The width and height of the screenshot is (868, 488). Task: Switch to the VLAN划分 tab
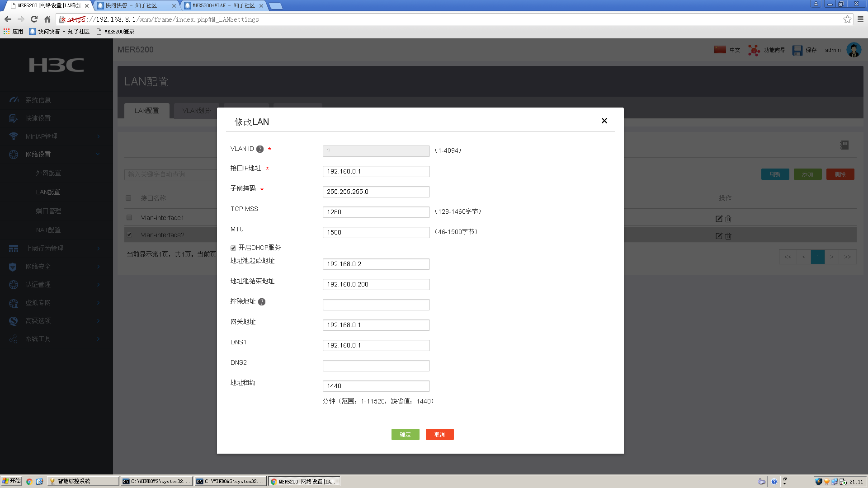tap(196, 111)
